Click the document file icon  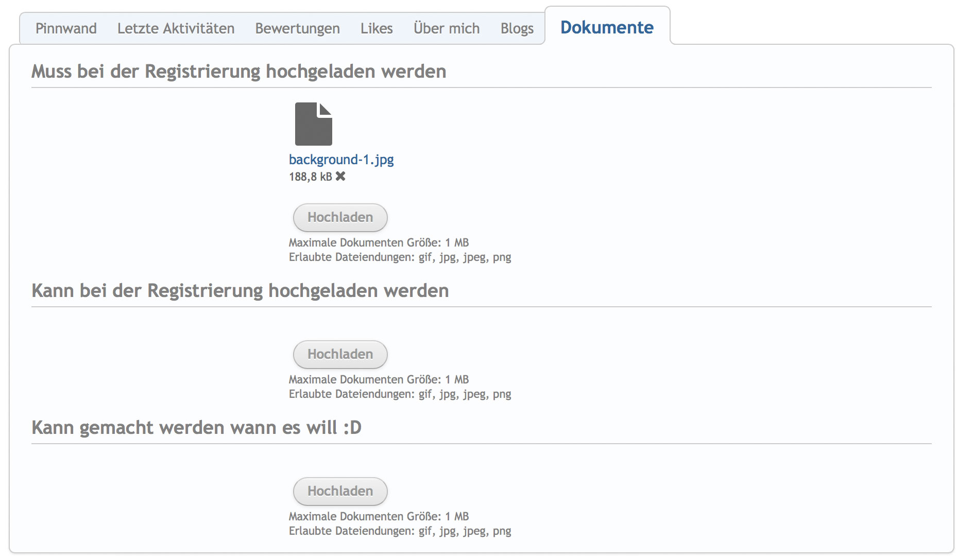click(313, 124)
